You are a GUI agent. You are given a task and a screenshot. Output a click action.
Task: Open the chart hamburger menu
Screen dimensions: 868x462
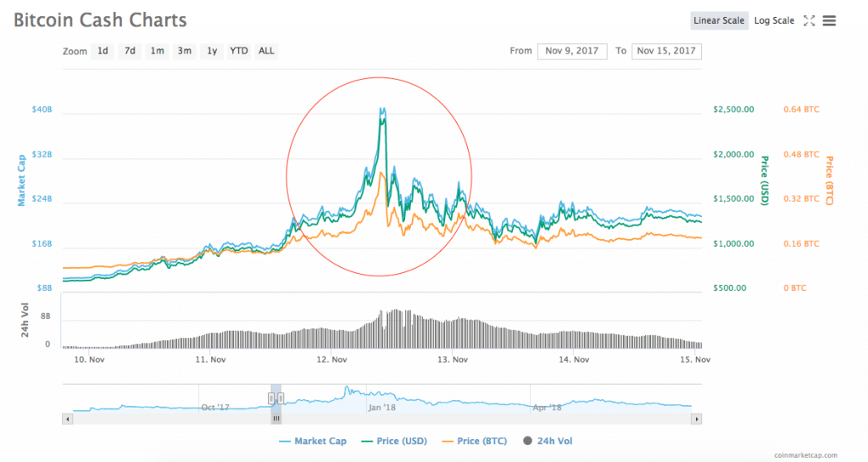click(x=829, y=20)
